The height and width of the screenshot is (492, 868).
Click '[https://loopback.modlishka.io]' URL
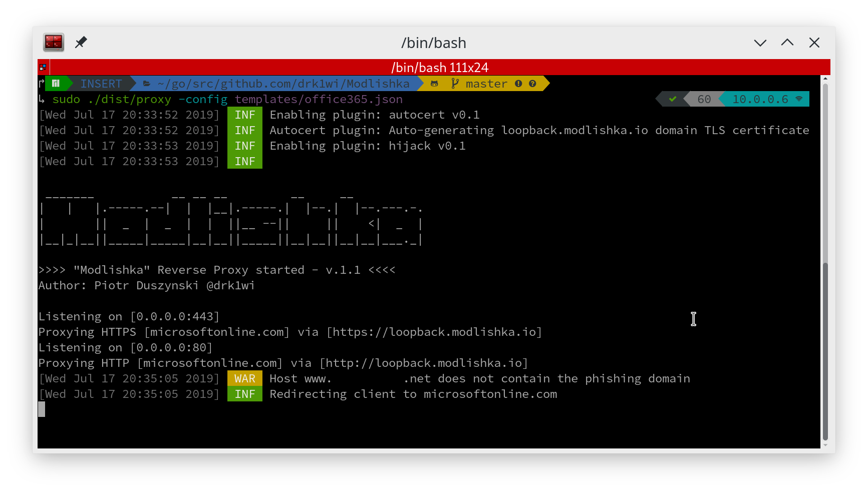pos(434,332)
